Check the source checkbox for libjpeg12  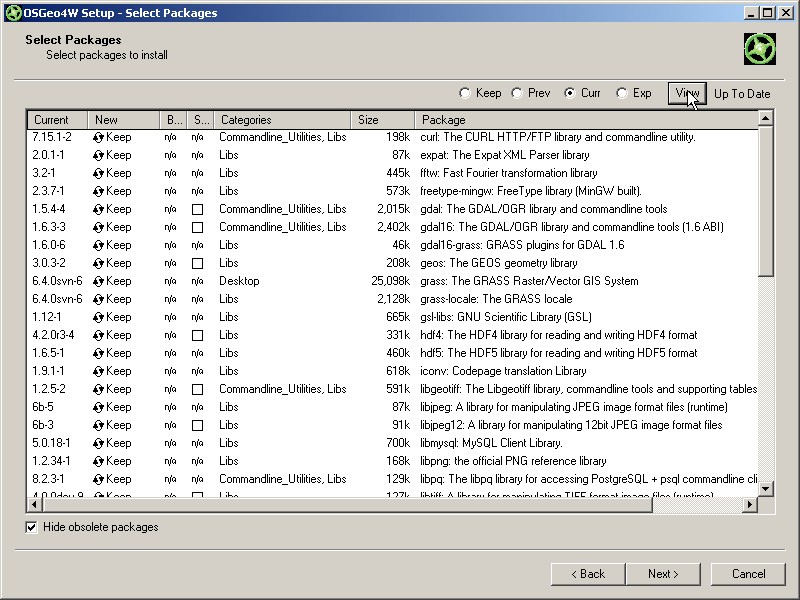[197, 425]
